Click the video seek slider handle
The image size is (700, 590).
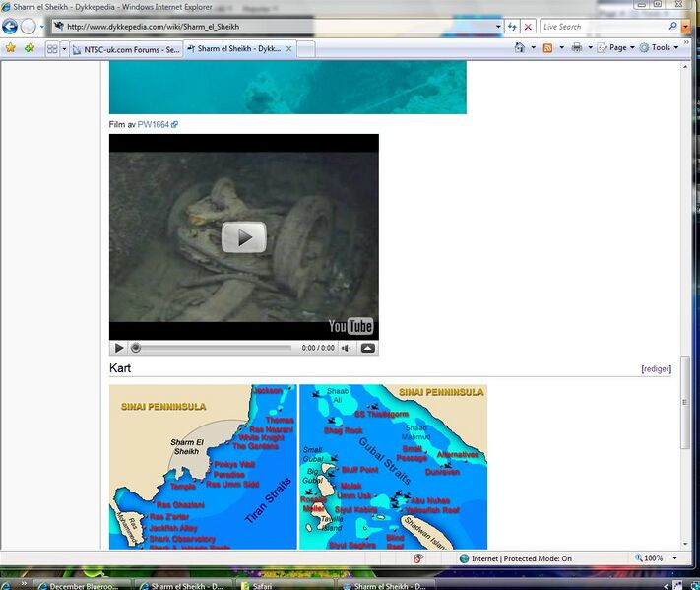tap(136, 348)
